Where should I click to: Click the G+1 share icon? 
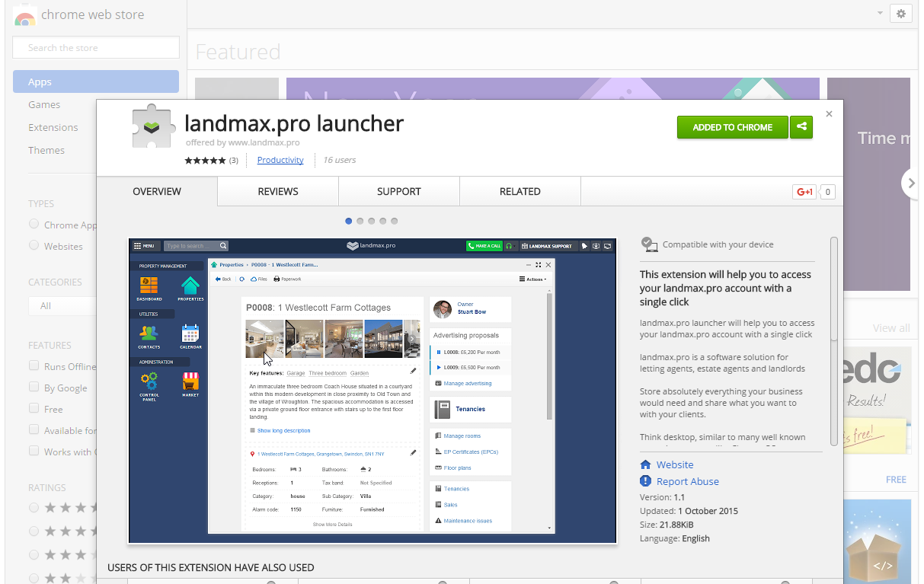tap(804, 192)
